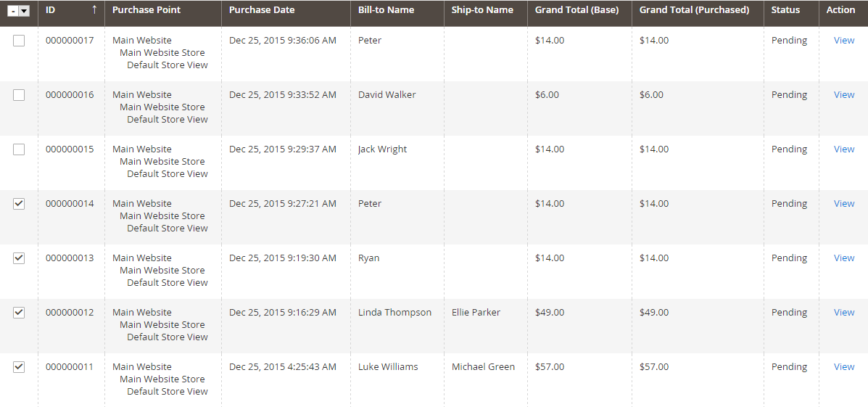The image size is (868, 407).
Task: Click the ID column sort arrow
Action: coord(94,9)
